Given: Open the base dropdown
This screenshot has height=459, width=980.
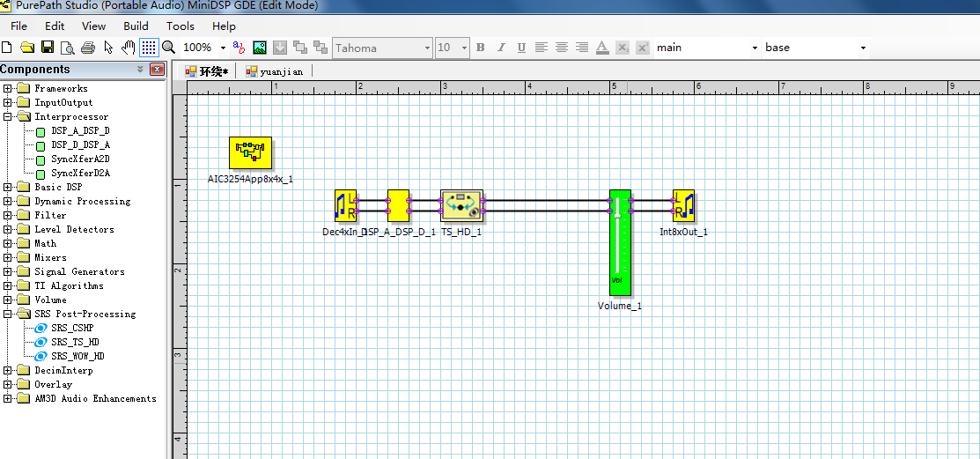Looking at the screenshot, I should [x=863, y=48].
